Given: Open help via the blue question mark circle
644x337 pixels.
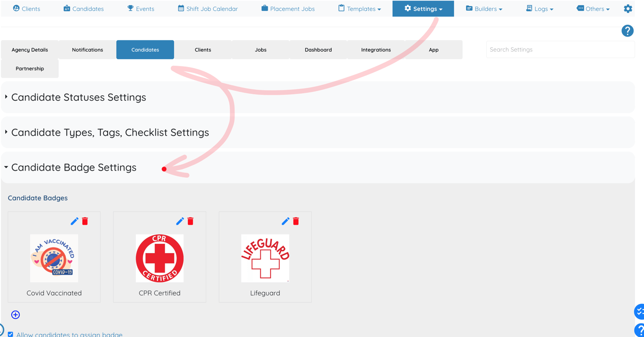Looking at the screenshot, I should pos(627,31).
